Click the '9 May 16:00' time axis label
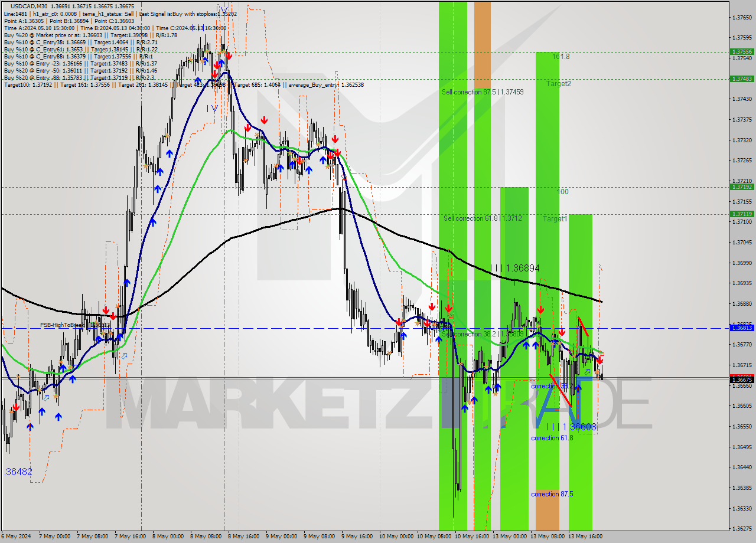Viewport: 756px width, 543px height. click(x=357, y=537)
